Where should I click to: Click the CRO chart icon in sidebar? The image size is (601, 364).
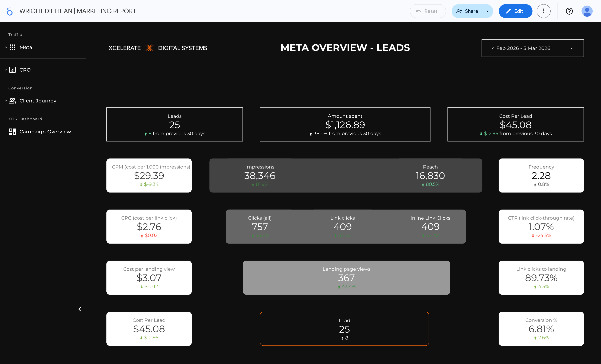click(x=13, y=70)
